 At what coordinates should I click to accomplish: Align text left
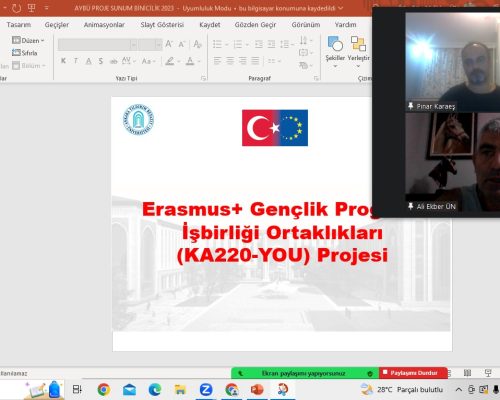coord(217,61)
